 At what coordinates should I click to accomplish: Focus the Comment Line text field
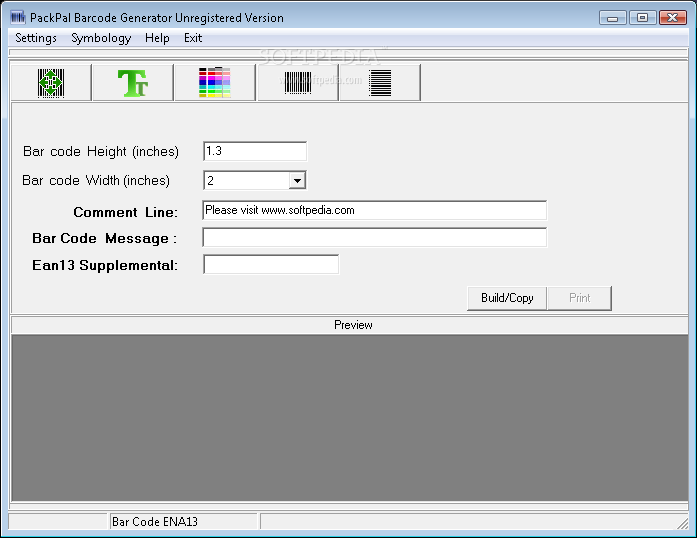coord(375,210)
